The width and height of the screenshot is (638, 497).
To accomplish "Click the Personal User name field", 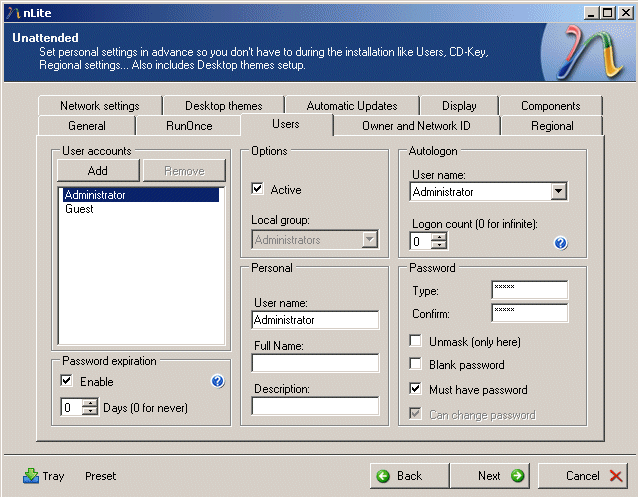I will point(315,320).
